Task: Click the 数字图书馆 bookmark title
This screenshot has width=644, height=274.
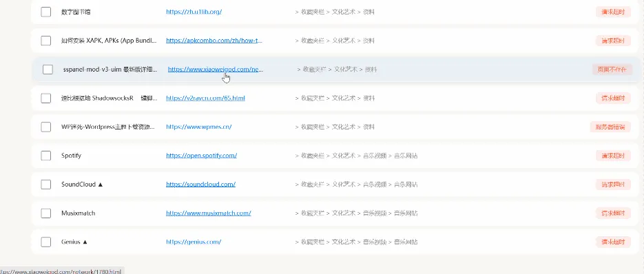Action: [76, 12]
